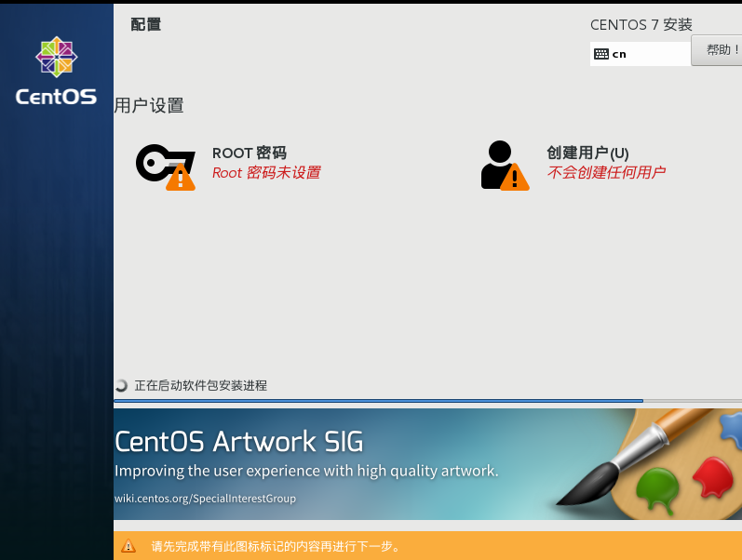
Task: Click 'Improving the user experience' tagline
Action: [306, 471]
